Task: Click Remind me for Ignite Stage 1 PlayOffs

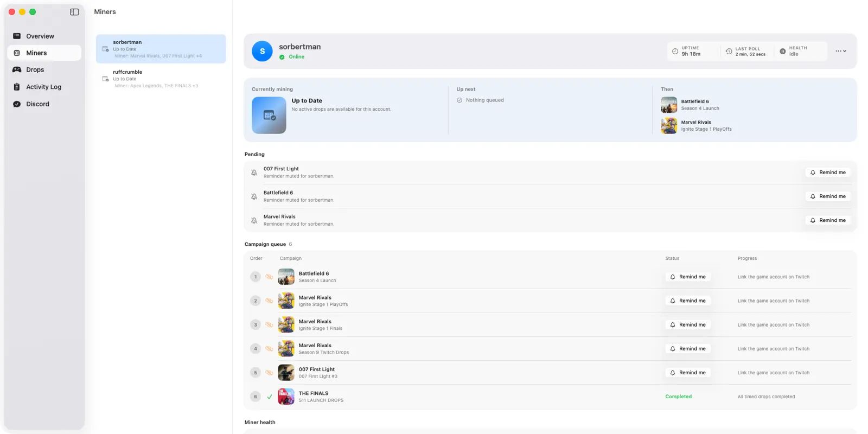Action: tap(688, 301)
